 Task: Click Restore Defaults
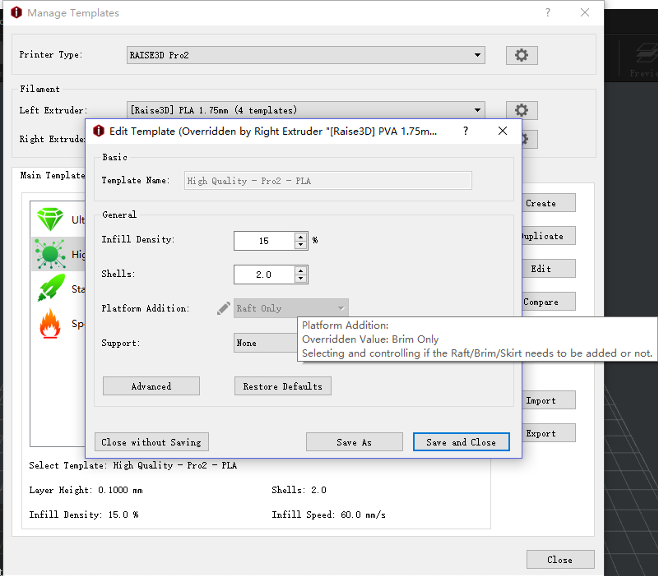(x=283, y=386)
